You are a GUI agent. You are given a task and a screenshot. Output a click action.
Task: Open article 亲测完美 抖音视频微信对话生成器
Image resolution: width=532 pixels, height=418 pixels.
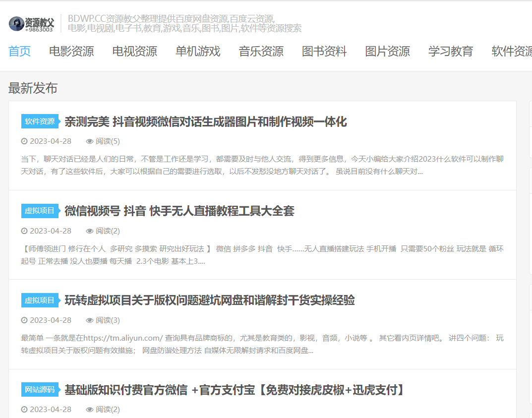pos(205,121)
